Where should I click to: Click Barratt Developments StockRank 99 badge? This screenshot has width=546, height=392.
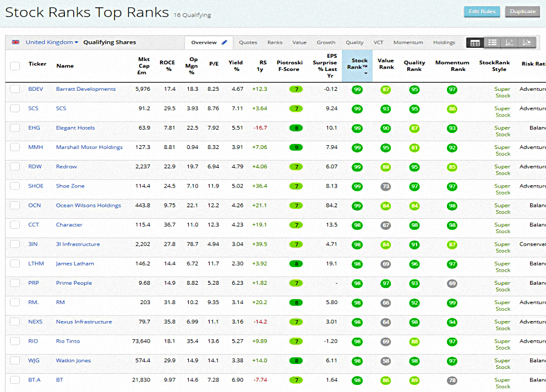click(357, 90)
